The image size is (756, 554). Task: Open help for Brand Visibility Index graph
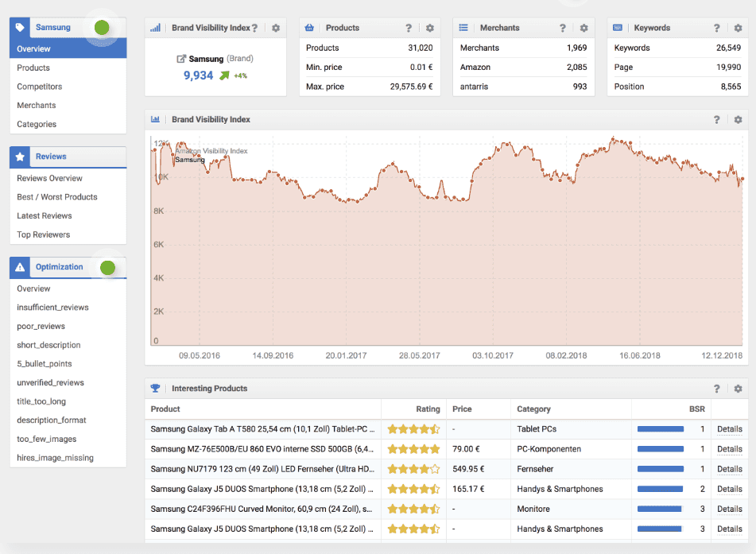pyautogui.click(x=717, y=119)
